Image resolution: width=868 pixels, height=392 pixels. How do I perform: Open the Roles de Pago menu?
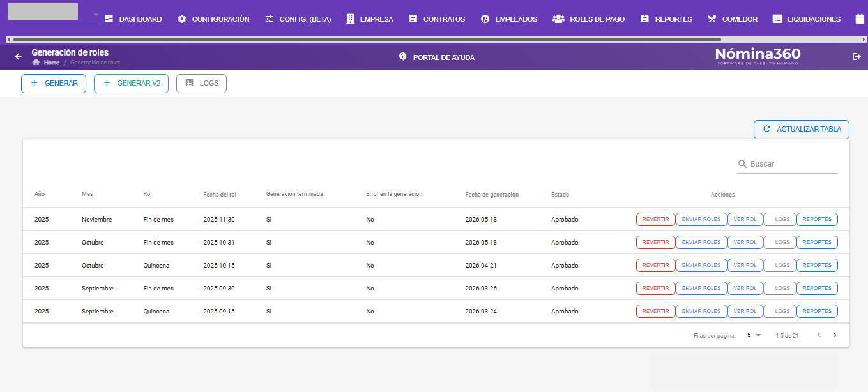tap(588, 19)
